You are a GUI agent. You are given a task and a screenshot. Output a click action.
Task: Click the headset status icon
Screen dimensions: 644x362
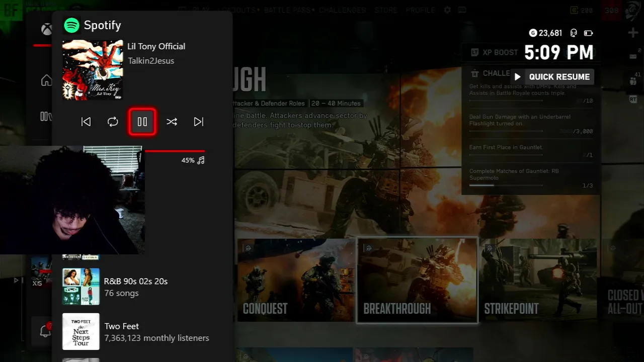pos(574,33)
